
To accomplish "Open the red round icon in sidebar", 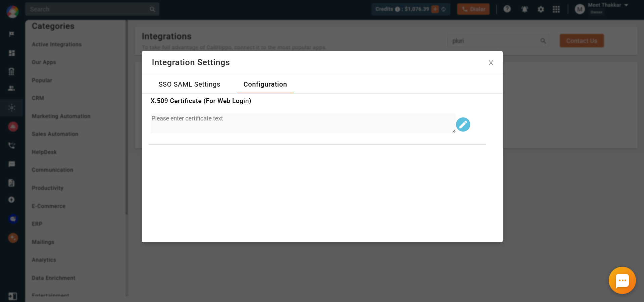I will (13, 127).
